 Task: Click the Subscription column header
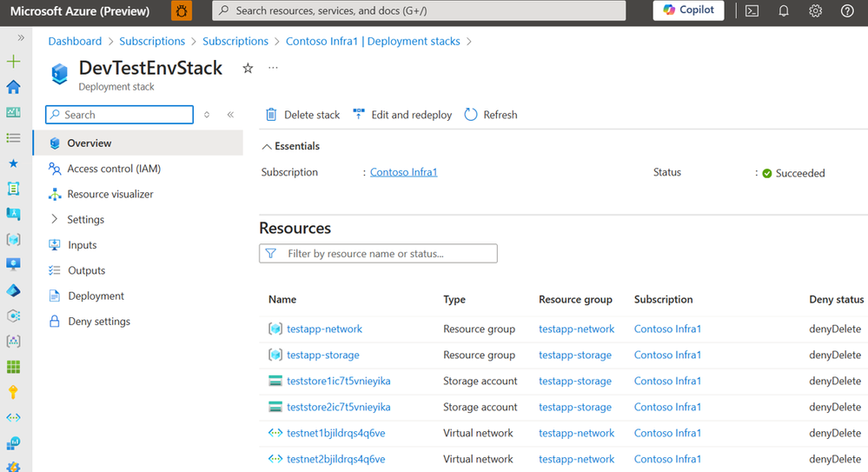click(663, 299)
